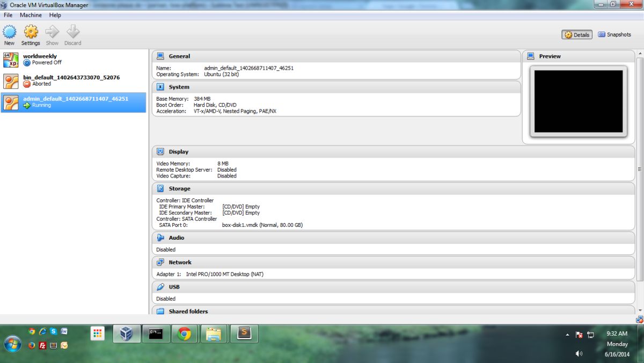Launch FileZilla from the quick launch icons
Image resolution: width=644 pixels, height=363 pixels.
click(x=42, y=345)
